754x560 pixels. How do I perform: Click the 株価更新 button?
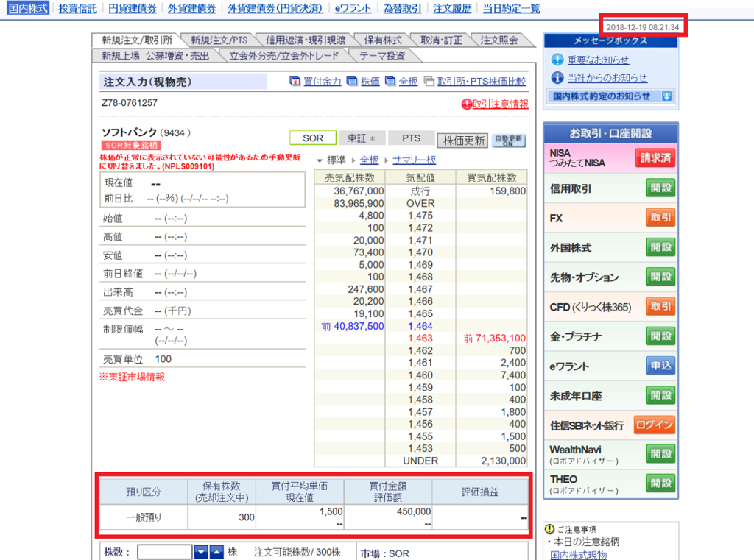click(463, 141)
